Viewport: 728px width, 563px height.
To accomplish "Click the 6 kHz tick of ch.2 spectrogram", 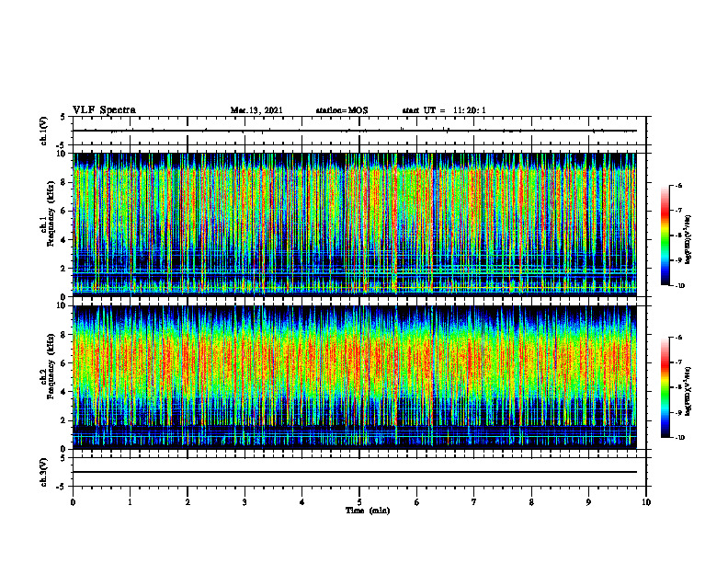I will point(64,363).
